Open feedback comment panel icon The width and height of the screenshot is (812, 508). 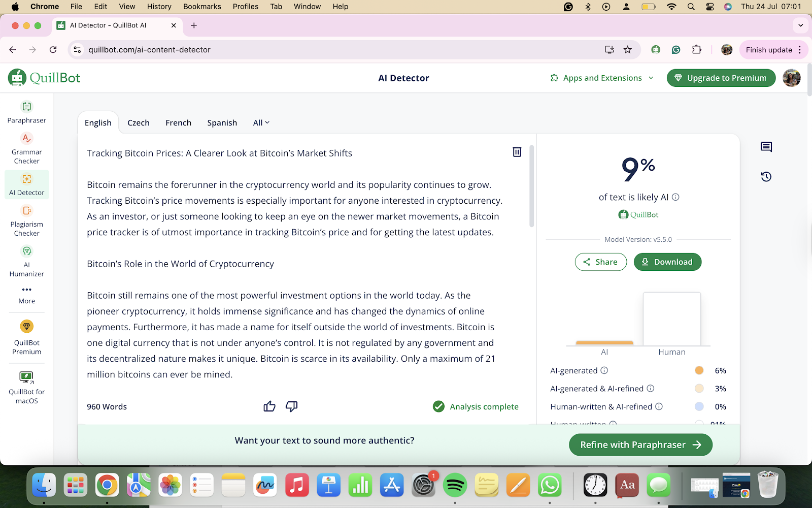[766, 147]
